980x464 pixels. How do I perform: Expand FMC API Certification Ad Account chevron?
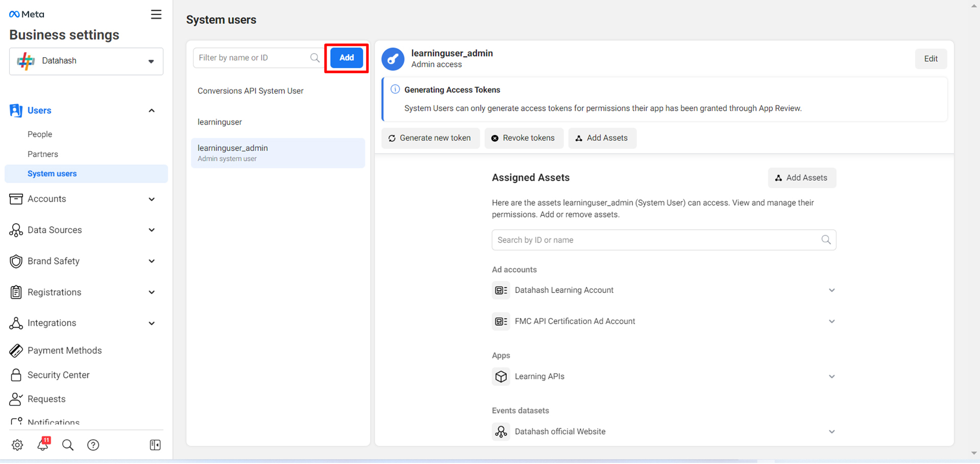831,322
